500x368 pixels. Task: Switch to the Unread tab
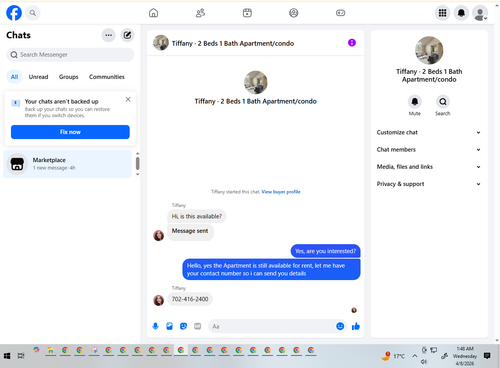click(x=38, y=77)
